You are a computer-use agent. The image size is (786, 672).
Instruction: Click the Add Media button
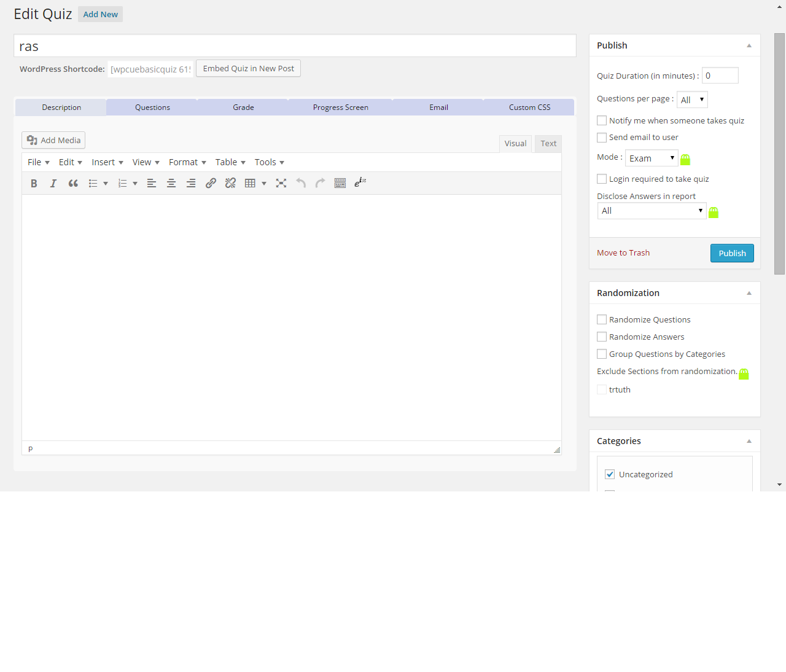(53, 140)
